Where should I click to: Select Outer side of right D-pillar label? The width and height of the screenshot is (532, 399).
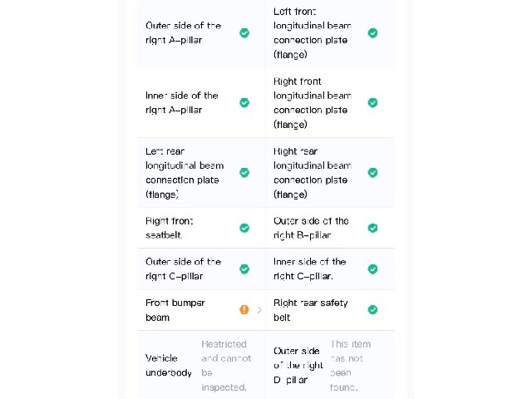pyautogui.click(x=298, y=366)
